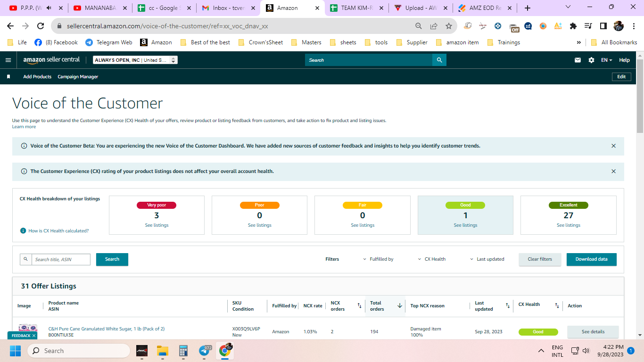Image resolution: width=644 pixels, height=362 pixels.
Task: Sort the table by Last updated column
Action: coord(508,306)
